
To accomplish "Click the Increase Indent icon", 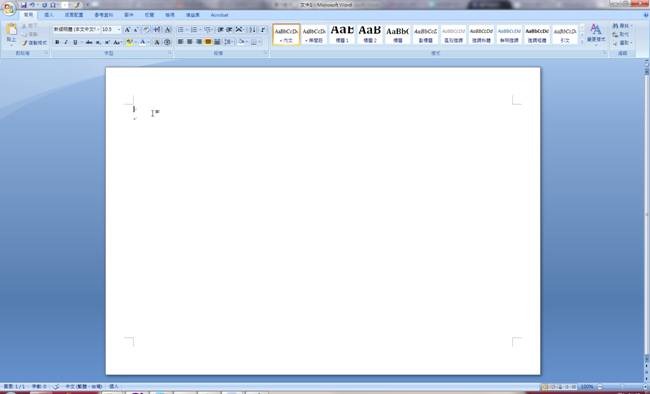I will coord(229,30).
